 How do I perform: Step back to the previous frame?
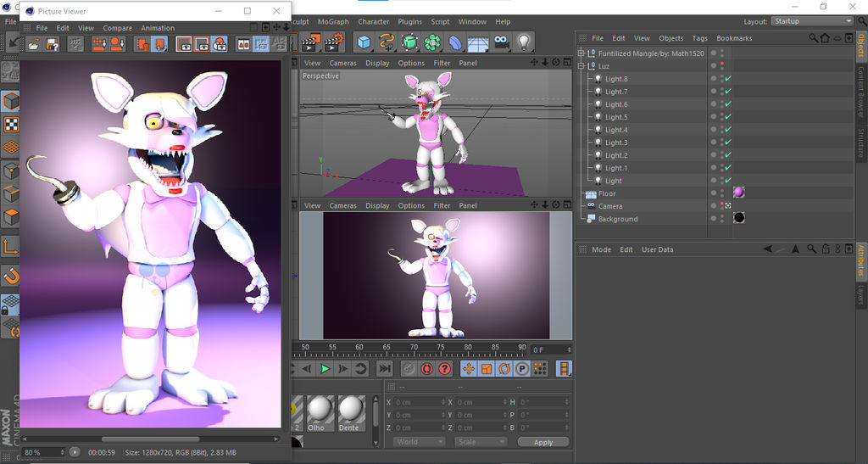[x=307, y=368]
